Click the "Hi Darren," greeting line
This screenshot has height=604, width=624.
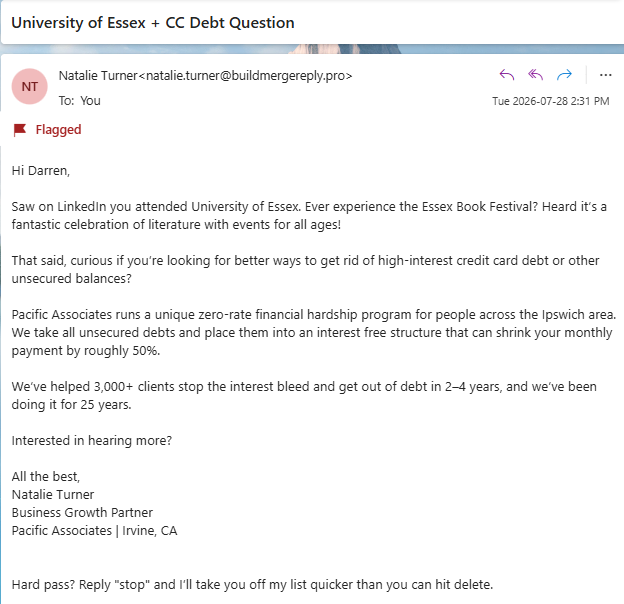(x=41, y=171)
